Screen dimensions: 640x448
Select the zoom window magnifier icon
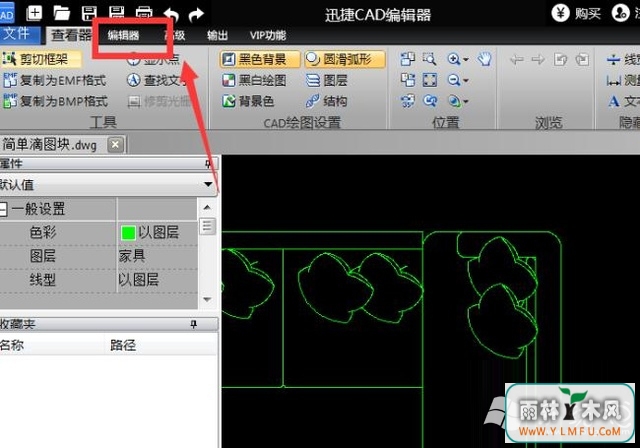coord(429,60)
